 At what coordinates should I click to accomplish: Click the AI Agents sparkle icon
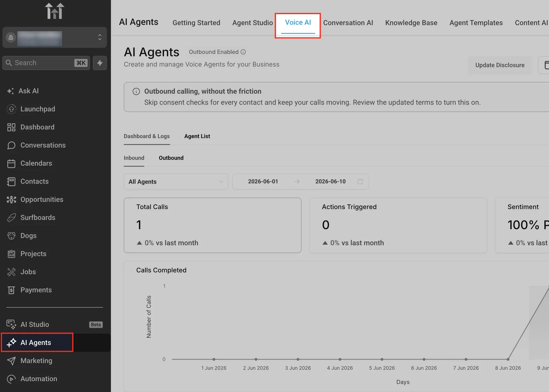(11, 343)
